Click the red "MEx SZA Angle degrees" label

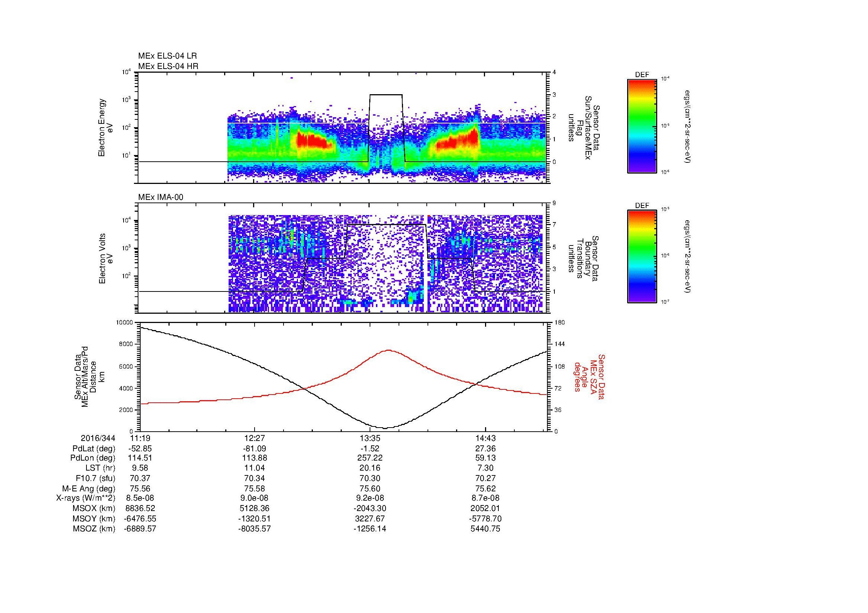[x=589, y=376]
